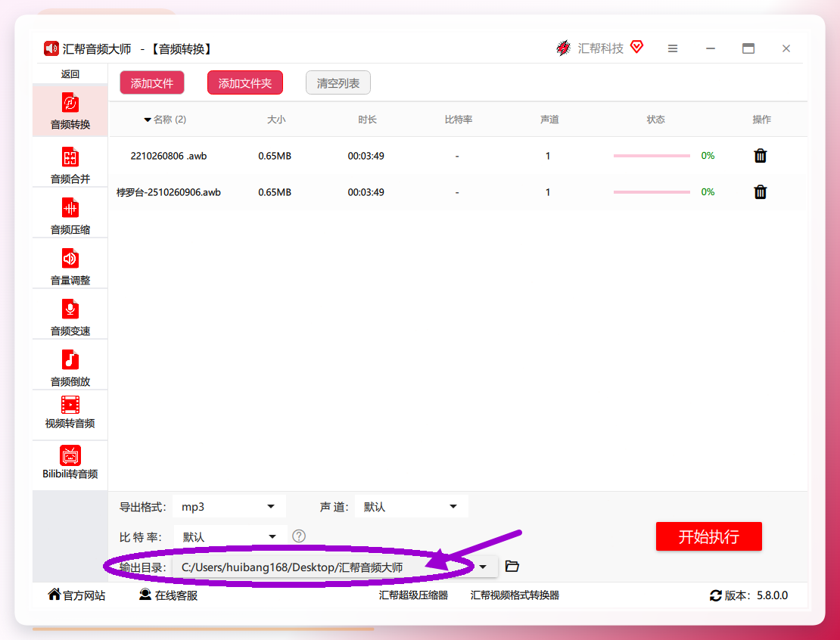Screen dimensions: 840x640
Task: Delete the 2210260806 .awb file row
Action: (x=761, y=156)
